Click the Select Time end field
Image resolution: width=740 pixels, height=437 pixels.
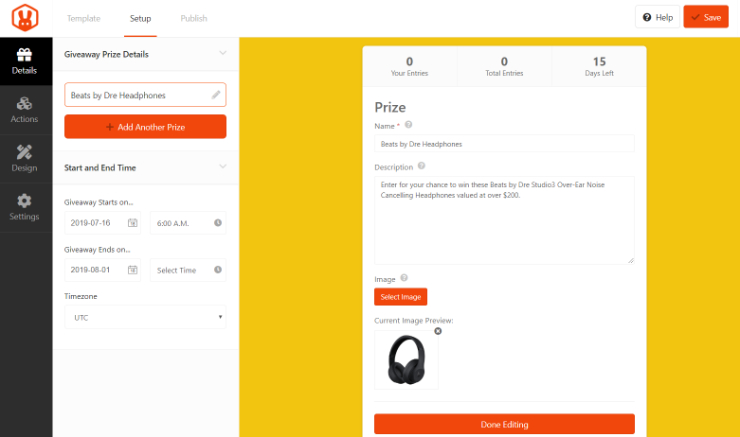(x=188, y=269)
